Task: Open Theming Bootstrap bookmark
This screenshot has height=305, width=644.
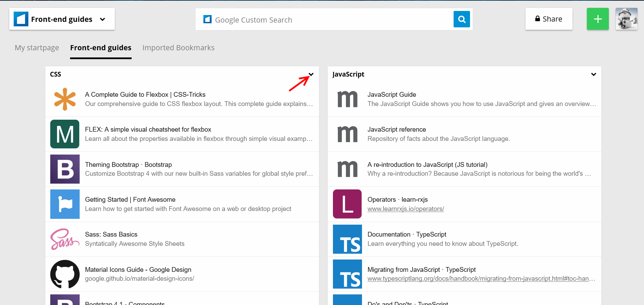Action: 129,165
